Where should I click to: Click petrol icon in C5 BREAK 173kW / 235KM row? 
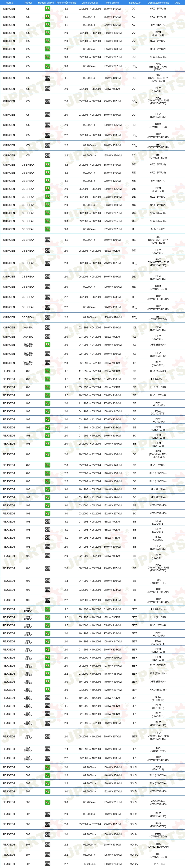click(47, 221)
